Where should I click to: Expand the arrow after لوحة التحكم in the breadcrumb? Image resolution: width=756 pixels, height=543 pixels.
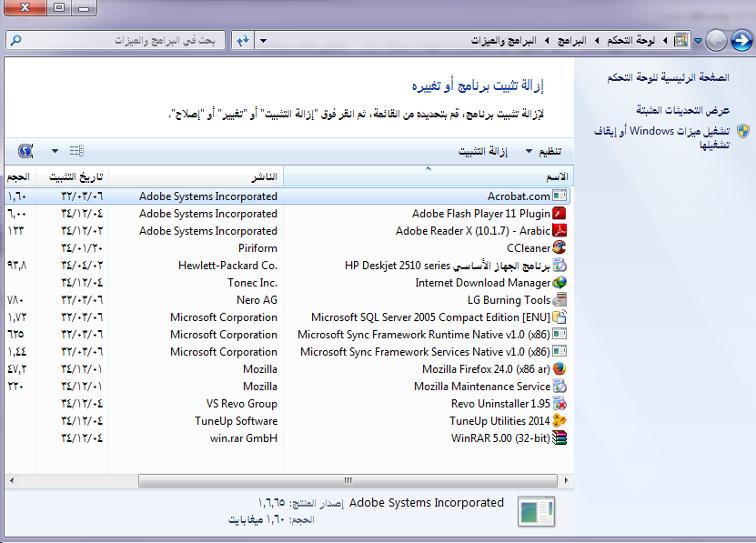click(597, 41)
